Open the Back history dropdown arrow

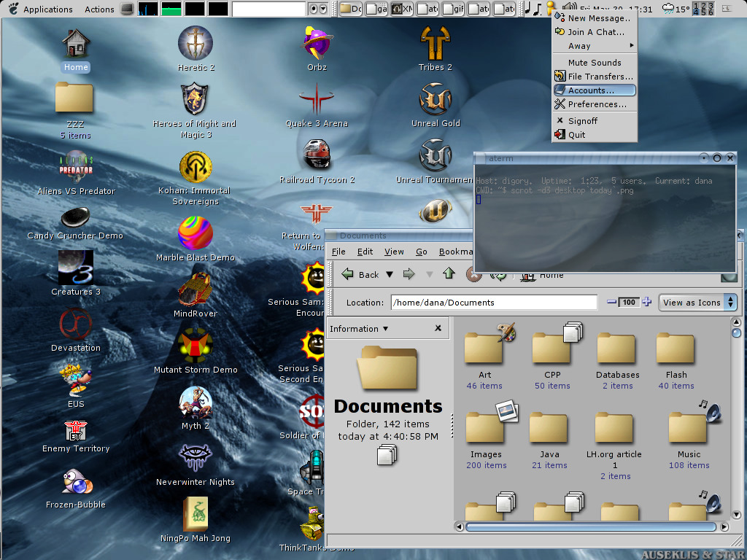click(390, 274)
